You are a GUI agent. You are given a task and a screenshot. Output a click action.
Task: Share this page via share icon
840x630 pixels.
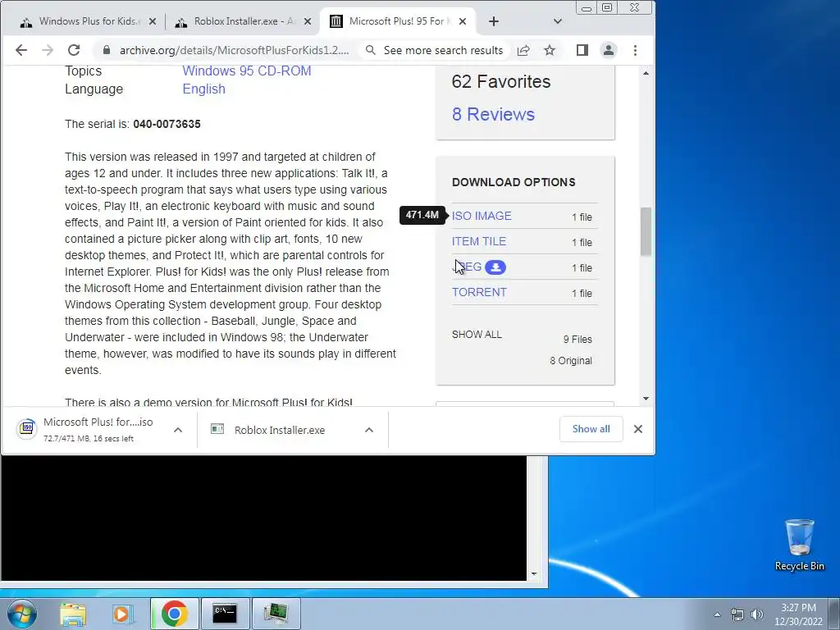point(523,50)
